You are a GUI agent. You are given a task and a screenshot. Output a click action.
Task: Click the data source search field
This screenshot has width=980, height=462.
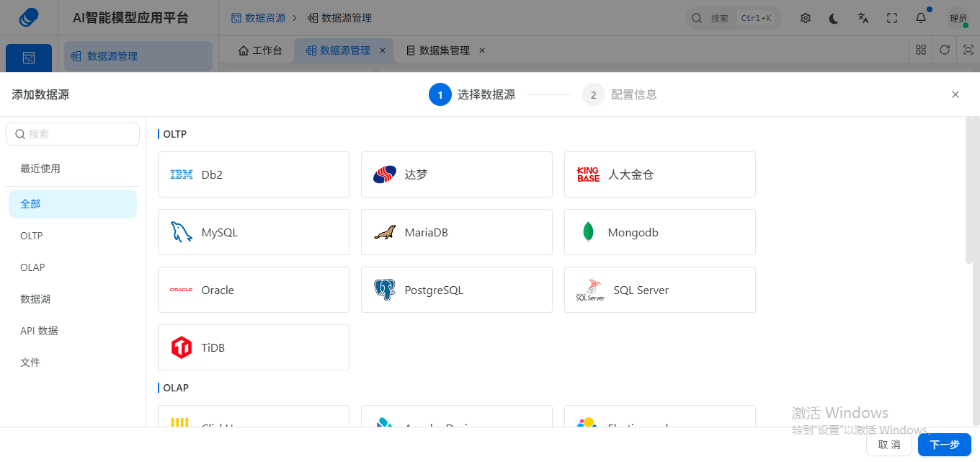coord(73,134)
